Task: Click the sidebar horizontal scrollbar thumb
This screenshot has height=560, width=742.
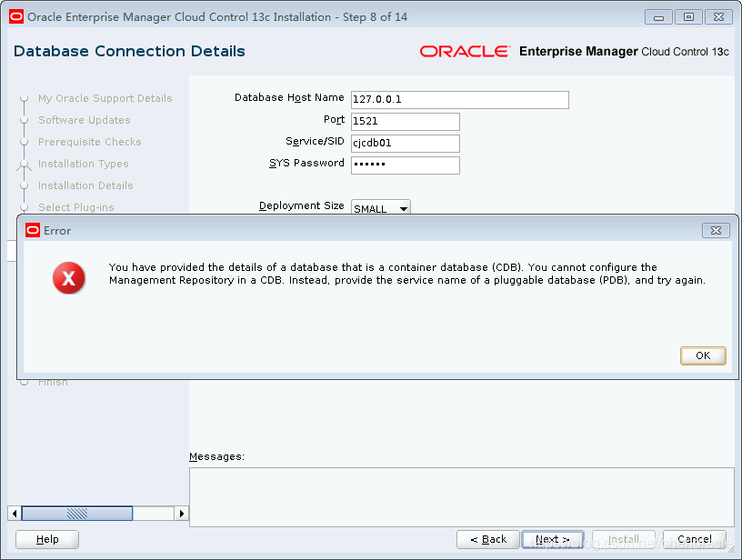Action: [77, 513]
